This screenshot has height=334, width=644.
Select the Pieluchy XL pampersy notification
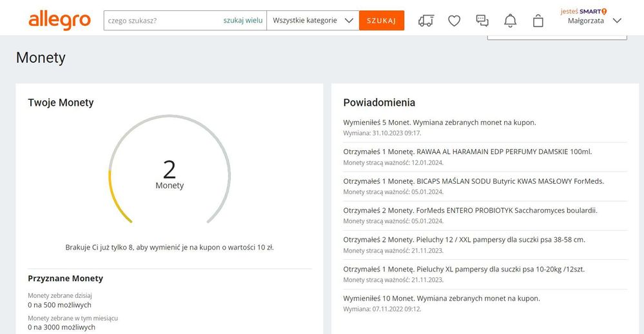tap(463, 269)
